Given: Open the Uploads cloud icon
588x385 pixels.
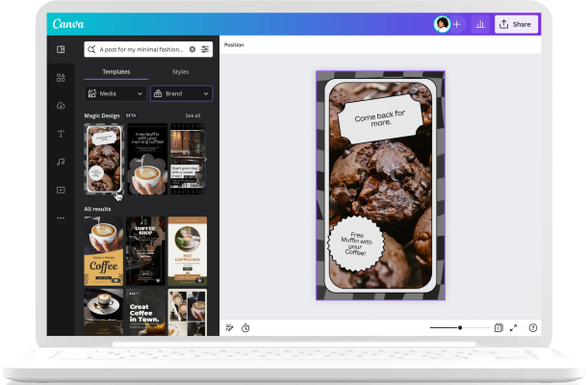Looking at the screenshot, I should point(61,105).
